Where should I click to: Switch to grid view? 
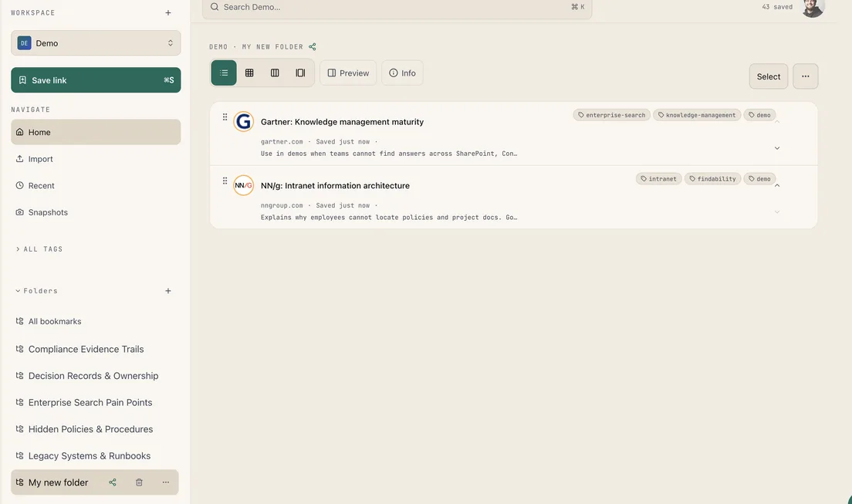tap(249, 73)
